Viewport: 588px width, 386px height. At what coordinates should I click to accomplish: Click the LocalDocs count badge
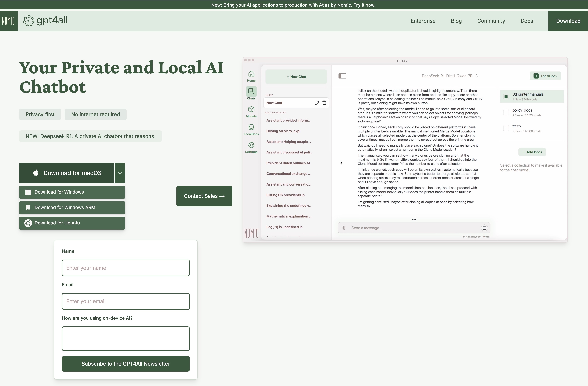click(x=536, y=76)
